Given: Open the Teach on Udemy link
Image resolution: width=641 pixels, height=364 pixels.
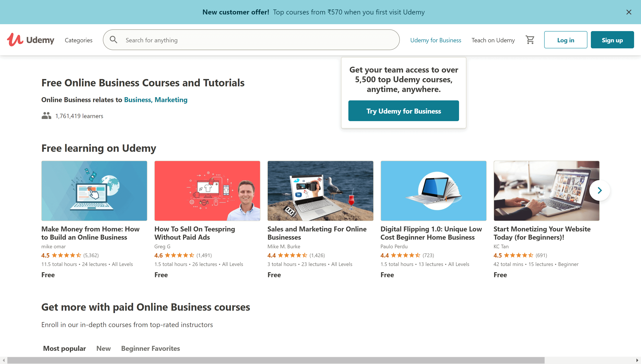Looking at the screenshot, I should tap(493, 40).
